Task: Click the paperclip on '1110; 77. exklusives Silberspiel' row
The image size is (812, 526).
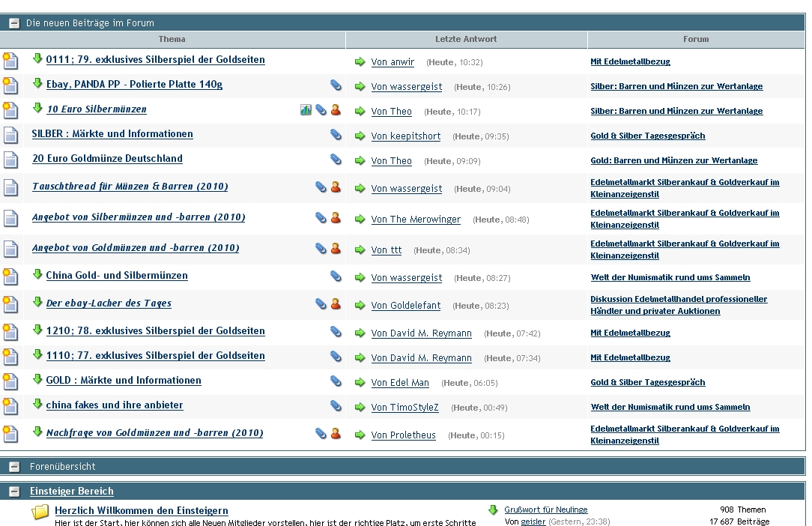Action: pyautogui.click(x=336, y=357)
